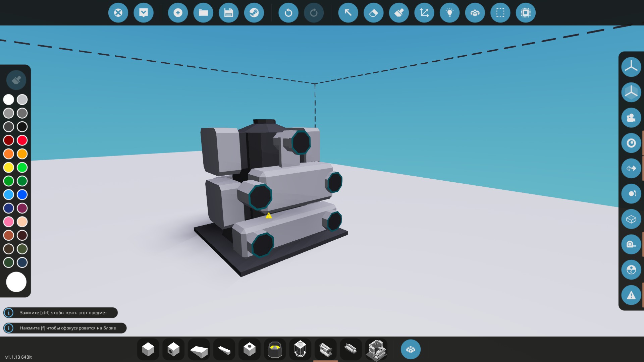Toggle the camera view button on right panel
The height and width of the screenshot is (362, 644).
631,118
